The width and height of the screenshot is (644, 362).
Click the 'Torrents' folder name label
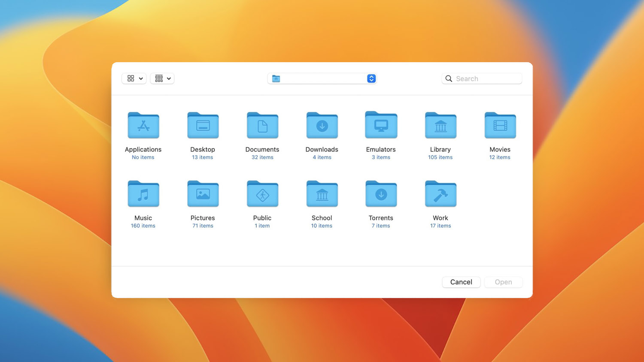pos(381,218)
